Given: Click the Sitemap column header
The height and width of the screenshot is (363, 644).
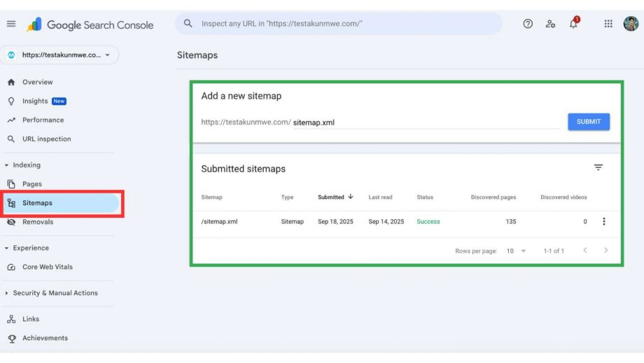Looking at the screenshot, I should 211,198.
